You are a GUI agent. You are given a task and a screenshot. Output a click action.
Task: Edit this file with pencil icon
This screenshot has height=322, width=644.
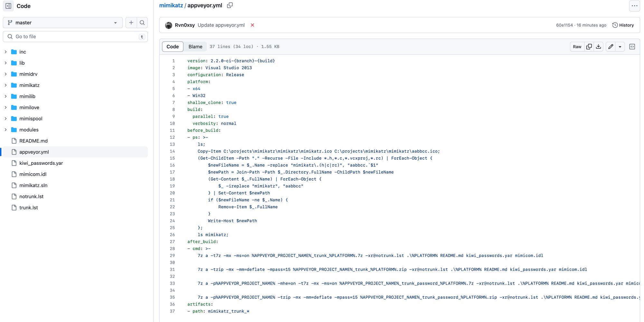611,47
